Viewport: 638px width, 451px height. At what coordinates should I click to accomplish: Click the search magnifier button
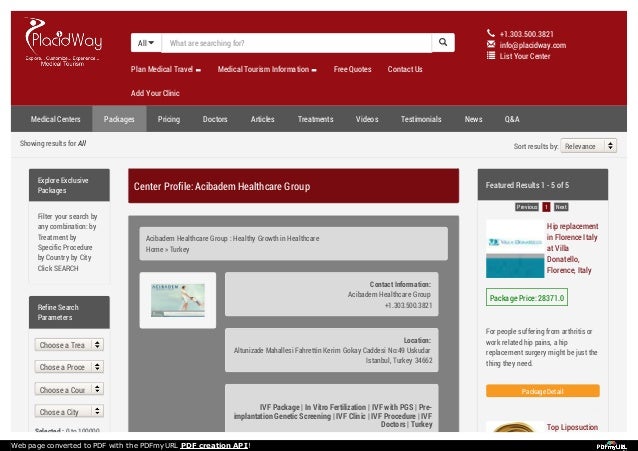pos(443,42)
